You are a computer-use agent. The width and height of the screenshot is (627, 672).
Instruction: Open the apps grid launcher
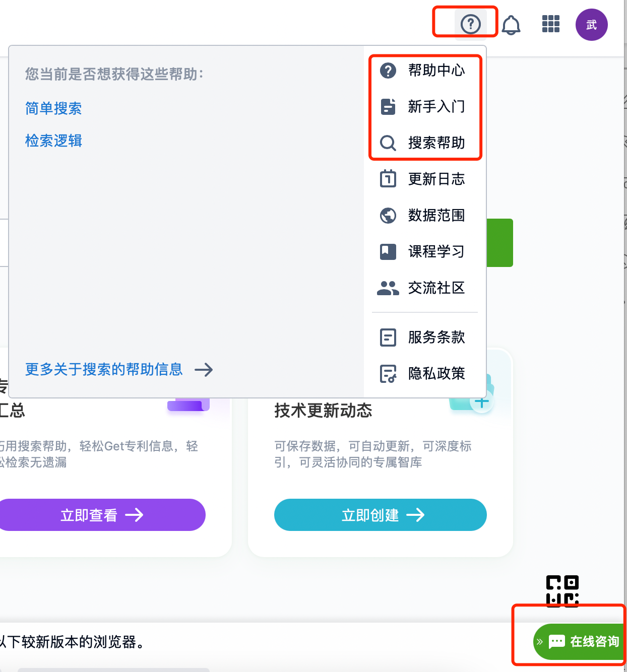click(550, 24)
